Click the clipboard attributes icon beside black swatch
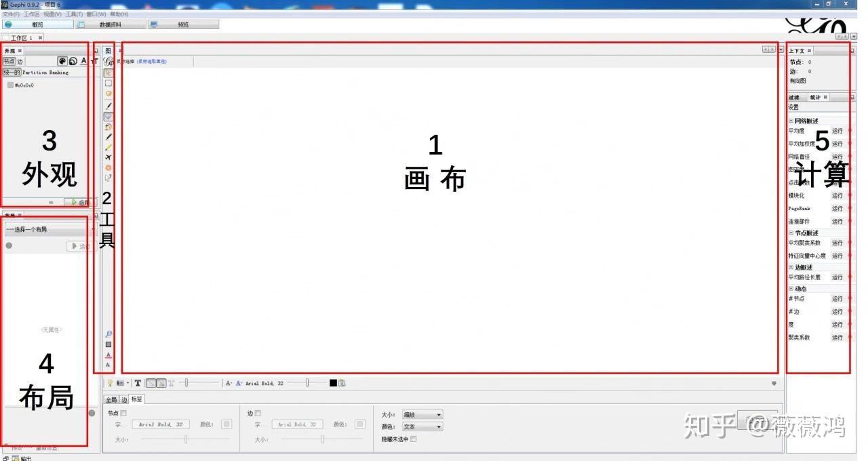Viewport: 868px width, 461px height. point(342,383)
